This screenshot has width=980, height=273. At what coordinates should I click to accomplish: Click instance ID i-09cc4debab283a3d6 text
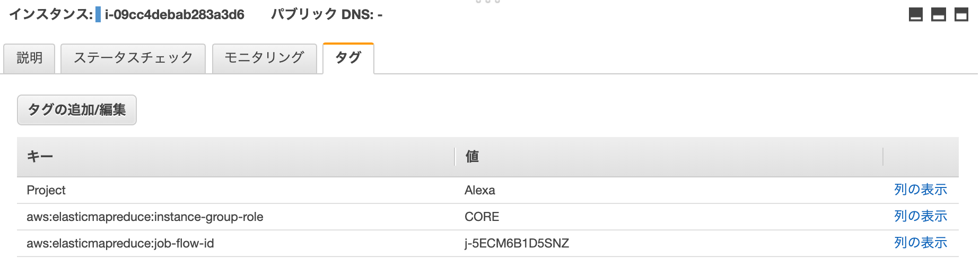pyautogui.click(x=174, y=14)
